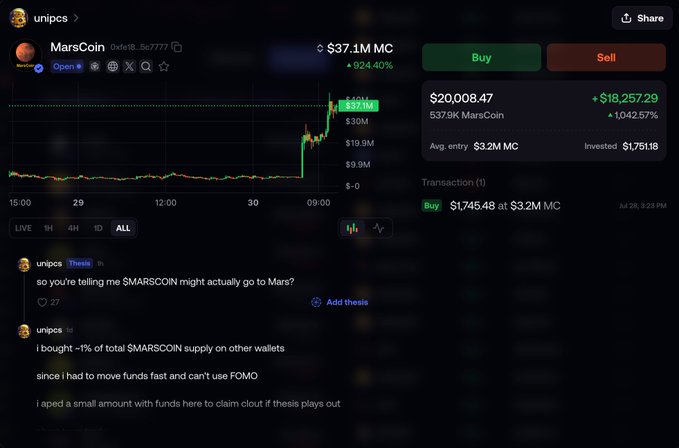Click the $20,008.47 position value

[x=461, y=98]
